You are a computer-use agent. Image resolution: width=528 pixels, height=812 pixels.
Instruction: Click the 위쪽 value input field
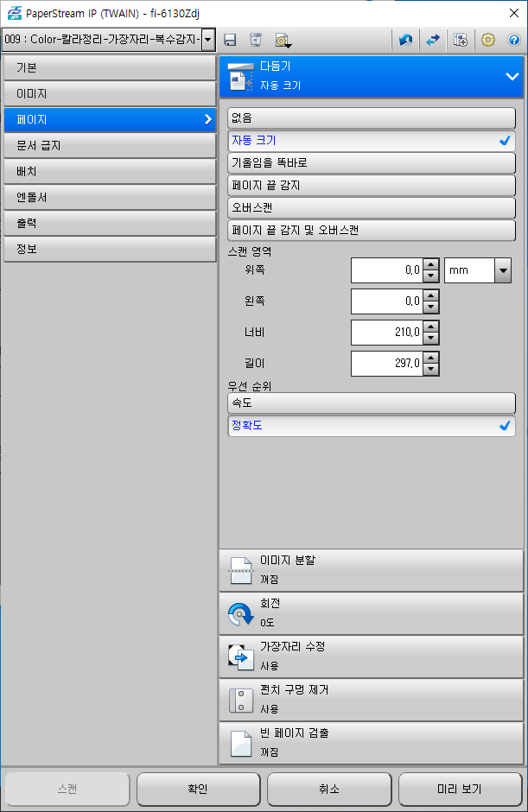click(387, 270)
